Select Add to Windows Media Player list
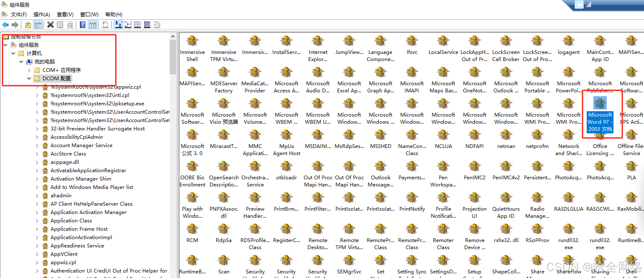 (x=92, y=187)
